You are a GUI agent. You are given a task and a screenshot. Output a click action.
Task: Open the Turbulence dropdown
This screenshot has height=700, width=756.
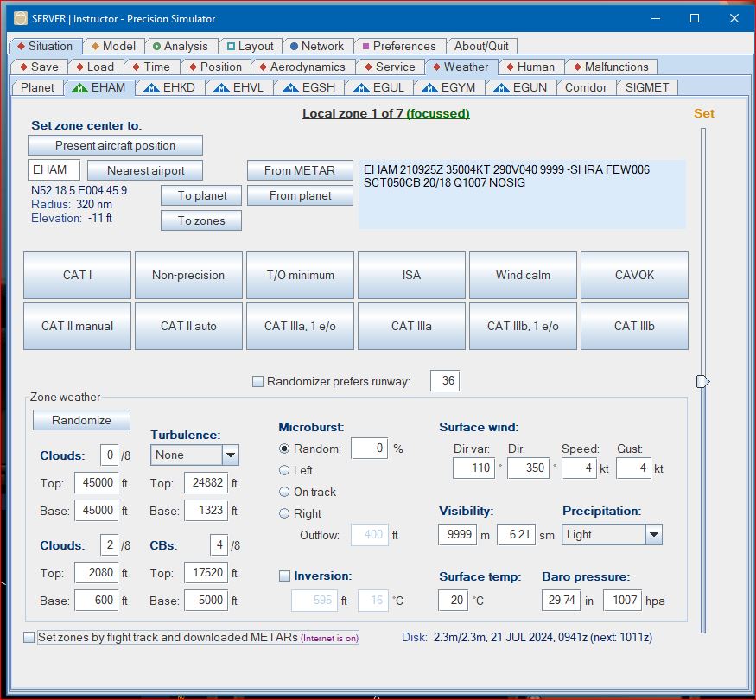194,455
